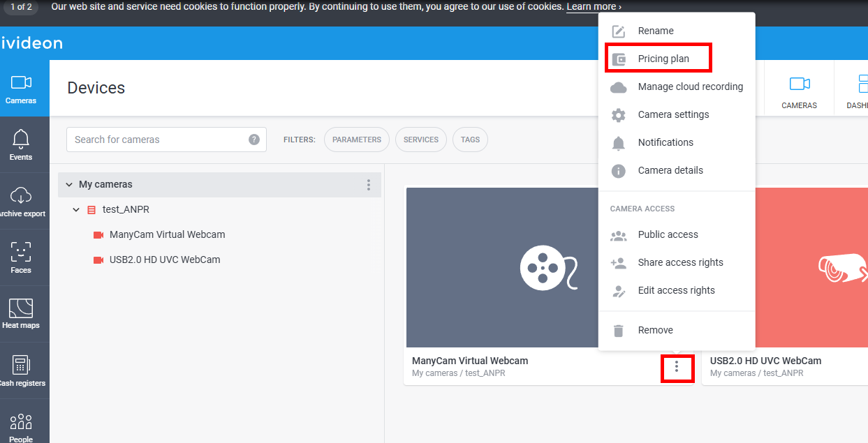Screen dimensions: 868x443
Task: Click the help icon in search field
Action: [x=254, y=140]
